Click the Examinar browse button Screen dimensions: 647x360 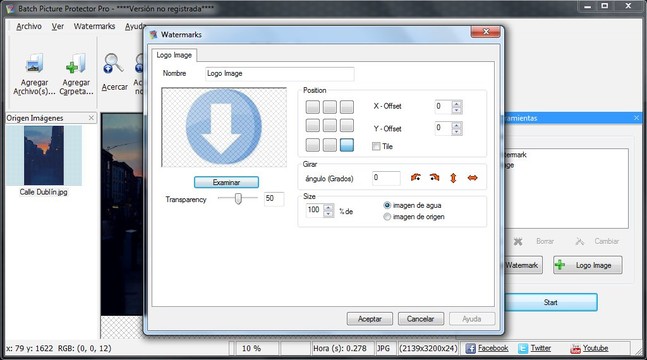point(227,182)
